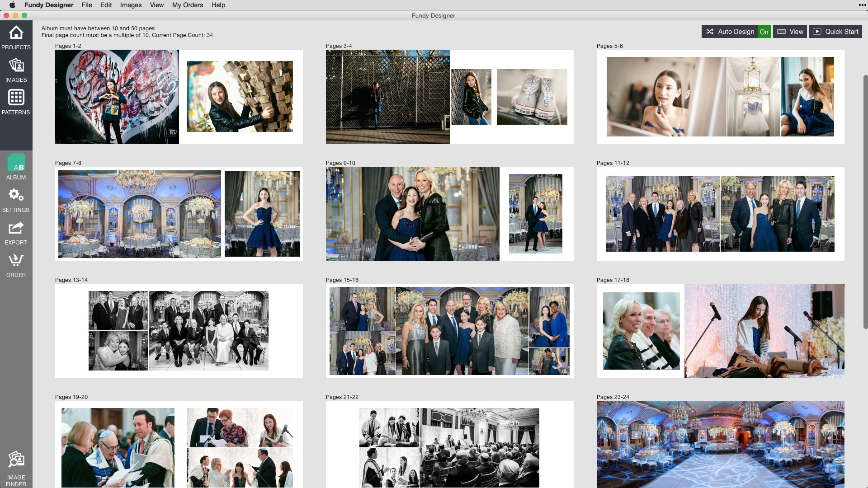868x488 pixels.
Task: Click the vertical scrollbar thumb
Action: [x=865, y=202]
